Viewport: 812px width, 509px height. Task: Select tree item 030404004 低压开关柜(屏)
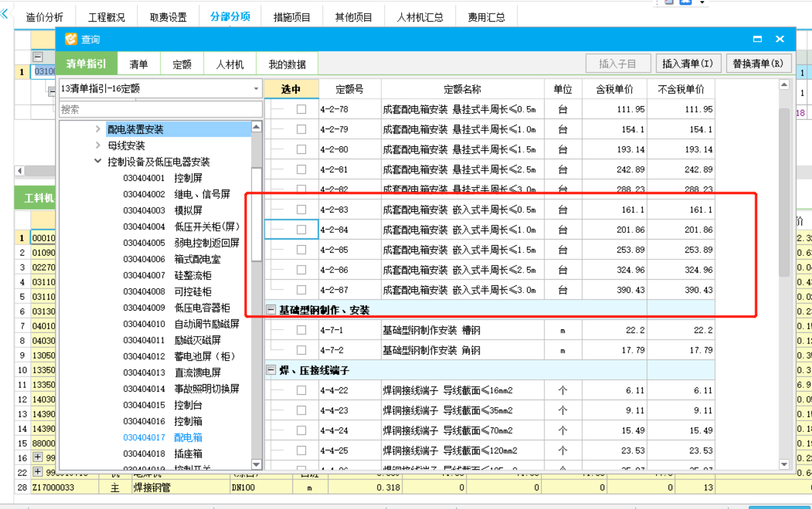[181, 227]
